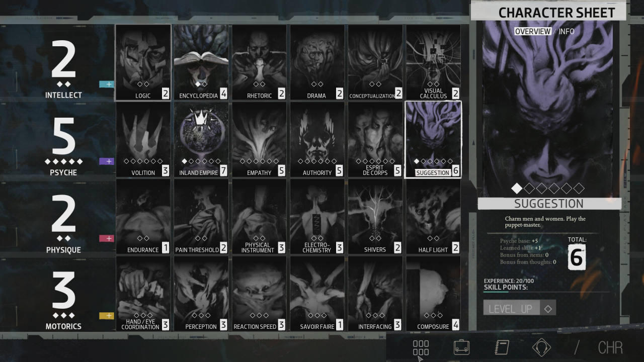Select the Conceptualization skill card
644x362 pixels.
click(x=375, y=62)
